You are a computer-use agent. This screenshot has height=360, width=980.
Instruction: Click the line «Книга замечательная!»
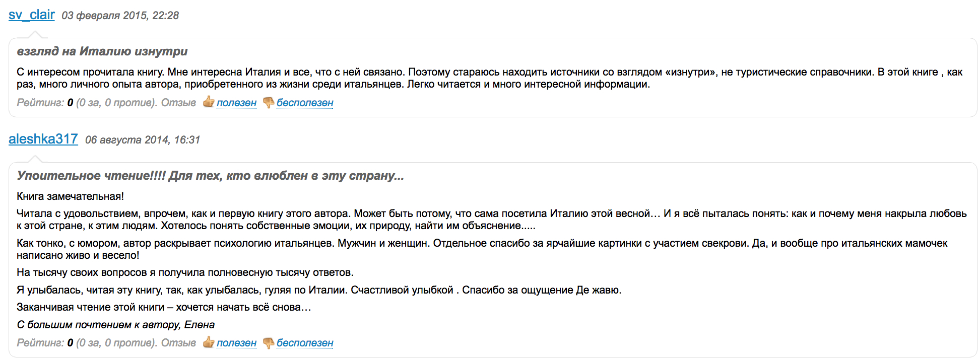point(70,196)
